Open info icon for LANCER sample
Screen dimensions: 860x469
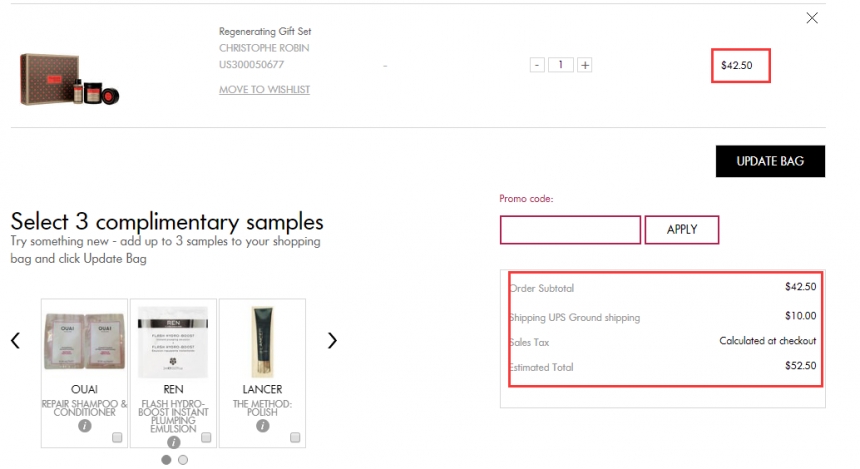coord(263,426)
